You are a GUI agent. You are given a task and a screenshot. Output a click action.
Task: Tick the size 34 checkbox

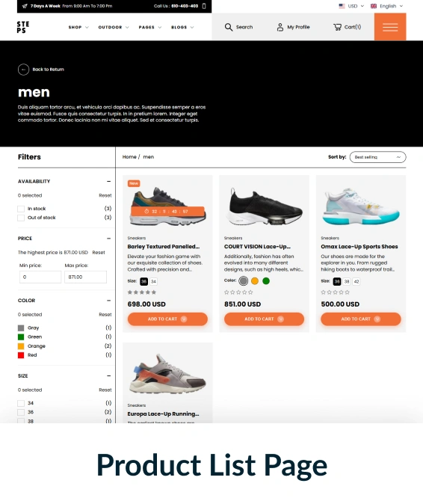coord(21,403)
